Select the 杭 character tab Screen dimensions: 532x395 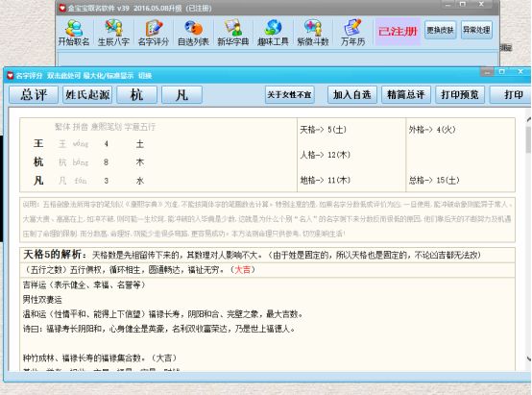pos(136,95)
